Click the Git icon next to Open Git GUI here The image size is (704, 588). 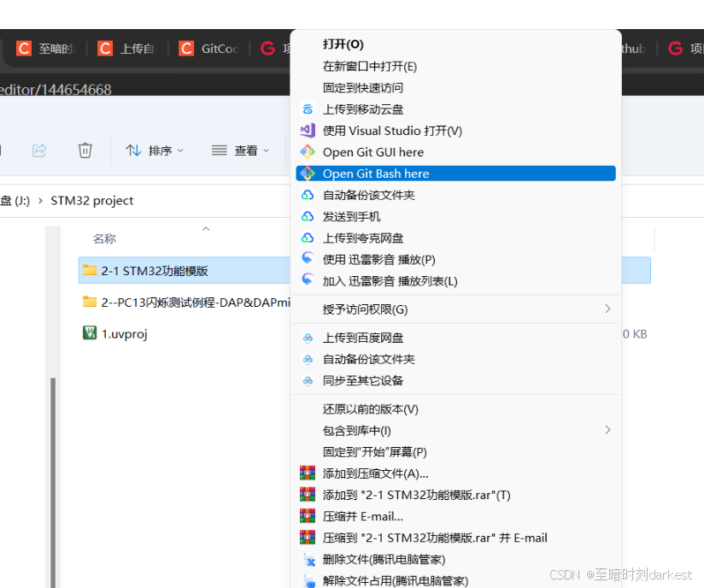click(x=308, y=151)
